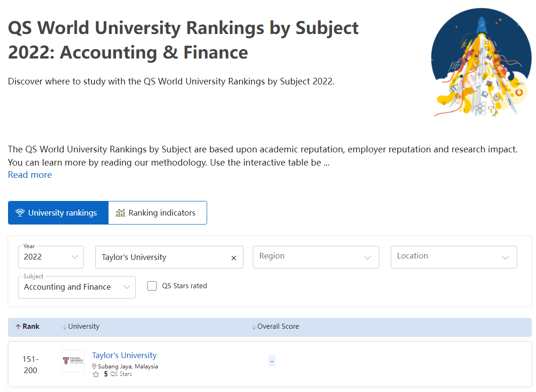Click the star icon beside 5 QS Stars
536x392 pixels.
point(96,374)
